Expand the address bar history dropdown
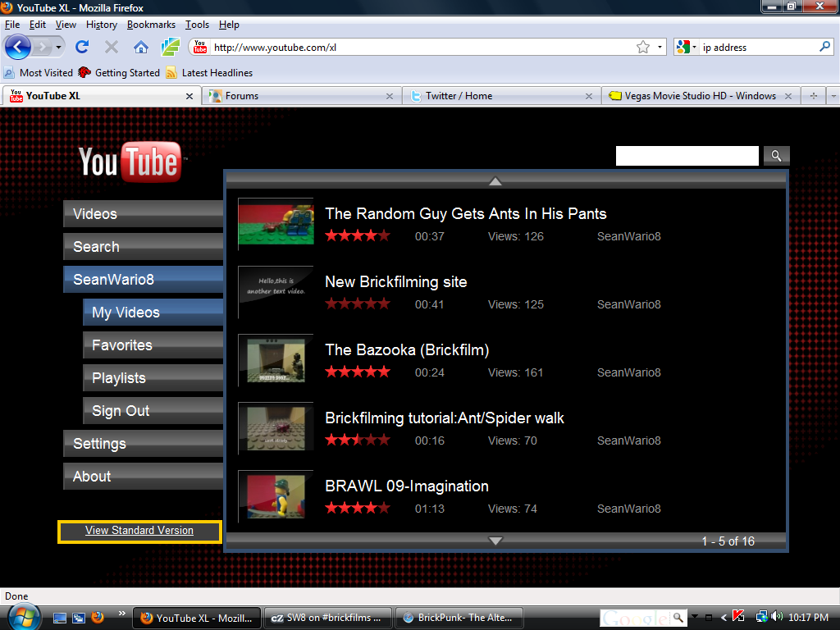The image size is (840, 630). tap(660, 47)
